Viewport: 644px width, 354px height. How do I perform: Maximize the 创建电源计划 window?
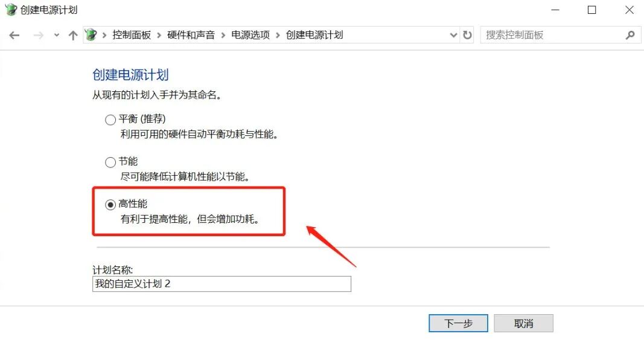(592, 10)
